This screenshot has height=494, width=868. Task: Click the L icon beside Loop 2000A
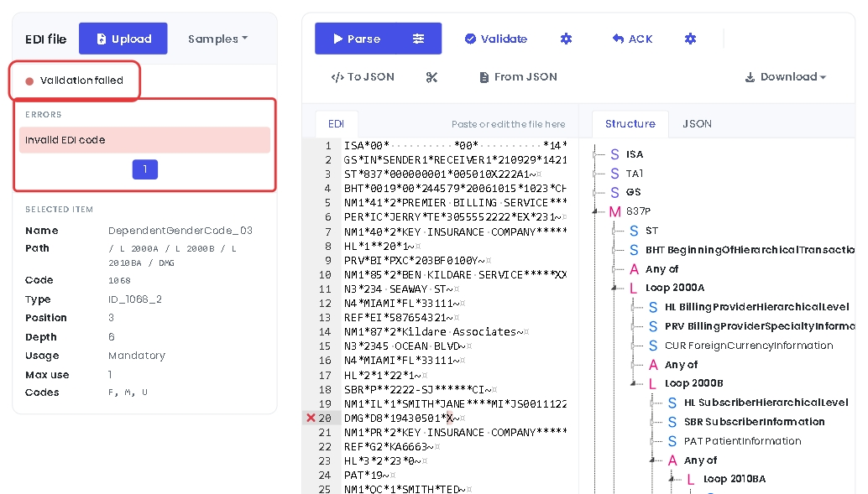pos(633,288)
